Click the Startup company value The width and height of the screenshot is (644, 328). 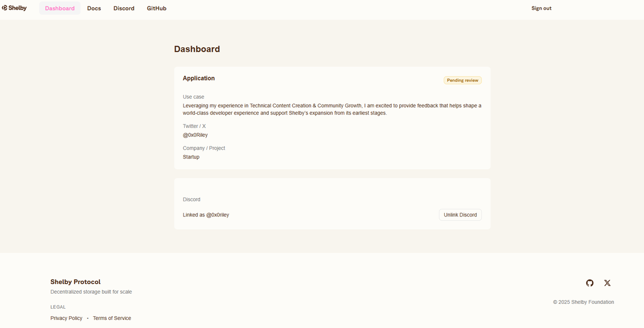point(191,157)
